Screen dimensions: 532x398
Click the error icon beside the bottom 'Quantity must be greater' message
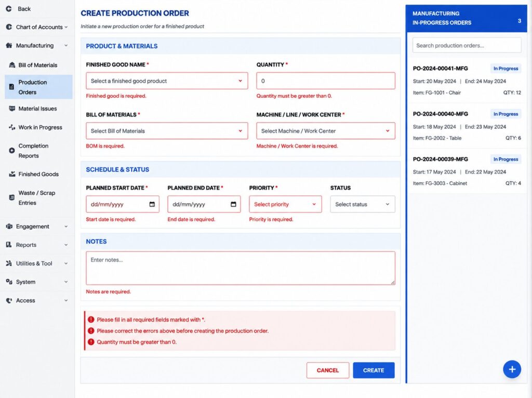point(91,342)
